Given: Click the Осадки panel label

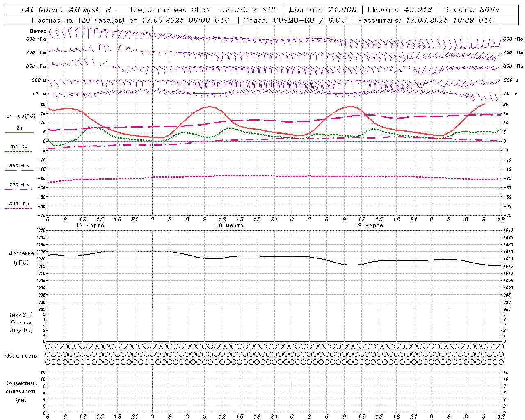Looking at the screenshot, I should pos(21,322).
